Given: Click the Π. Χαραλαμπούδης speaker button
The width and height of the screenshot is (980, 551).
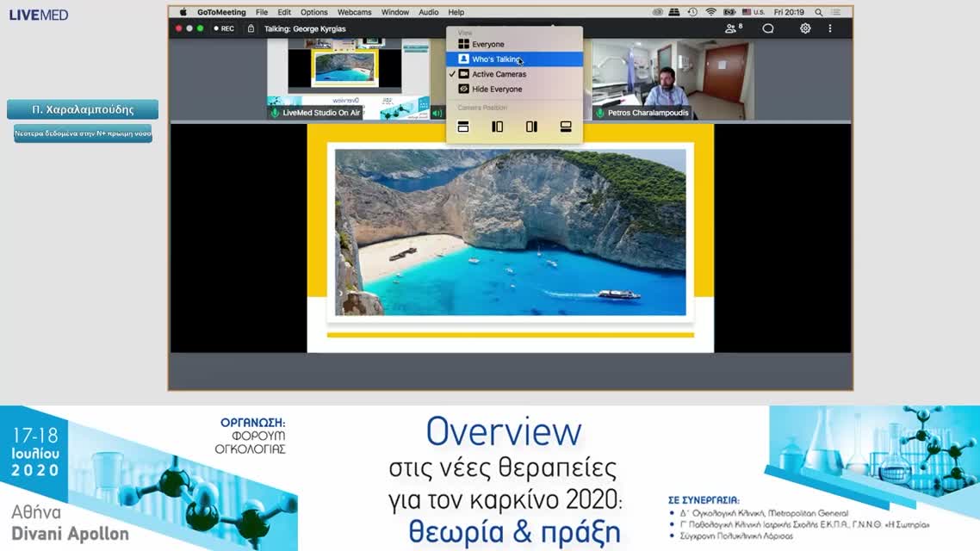Looking at the screenshot, I should [83, 109].
